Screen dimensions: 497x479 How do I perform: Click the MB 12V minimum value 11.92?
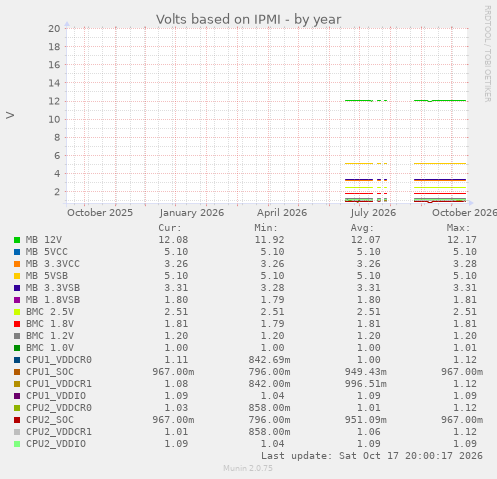269,240
